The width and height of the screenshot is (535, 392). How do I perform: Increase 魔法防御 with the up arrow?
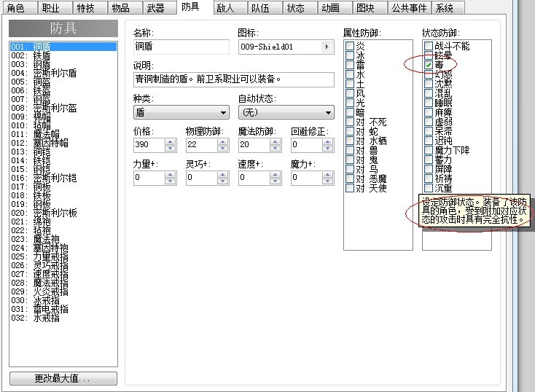[276, 142]
